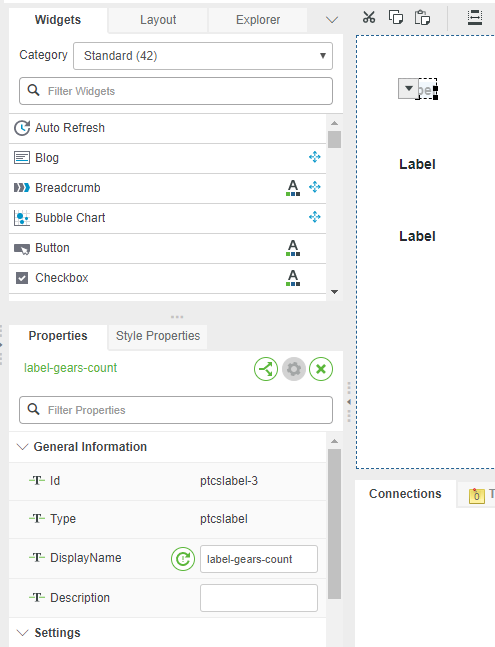
Task: Open the Category Standard (42) dropdown
Action: [x=203, y=56]
